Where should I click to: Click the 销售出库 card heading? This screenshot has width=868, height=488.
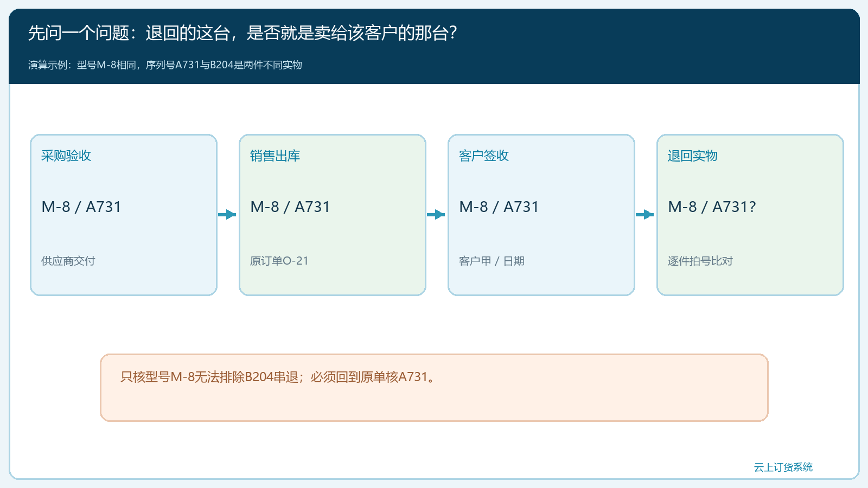click(275, 156)
